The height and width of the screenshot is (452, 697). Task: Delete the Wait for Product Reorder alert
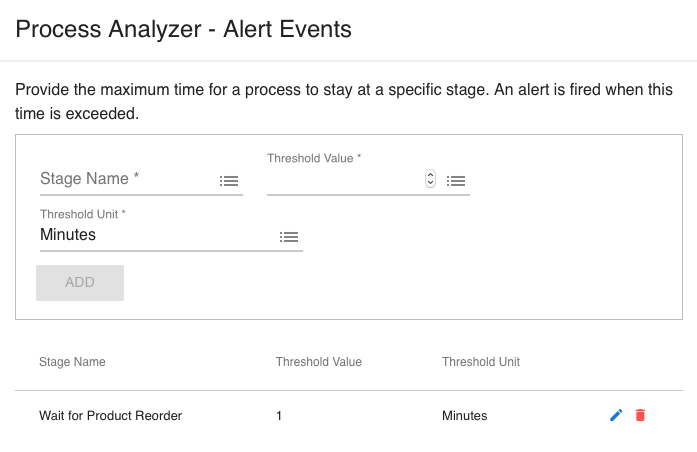(x=640, y=415)
